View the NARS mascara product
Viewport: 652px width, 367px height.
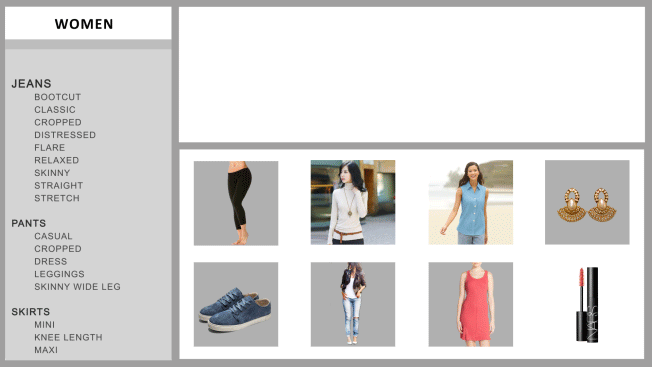(x=587, y=304)
